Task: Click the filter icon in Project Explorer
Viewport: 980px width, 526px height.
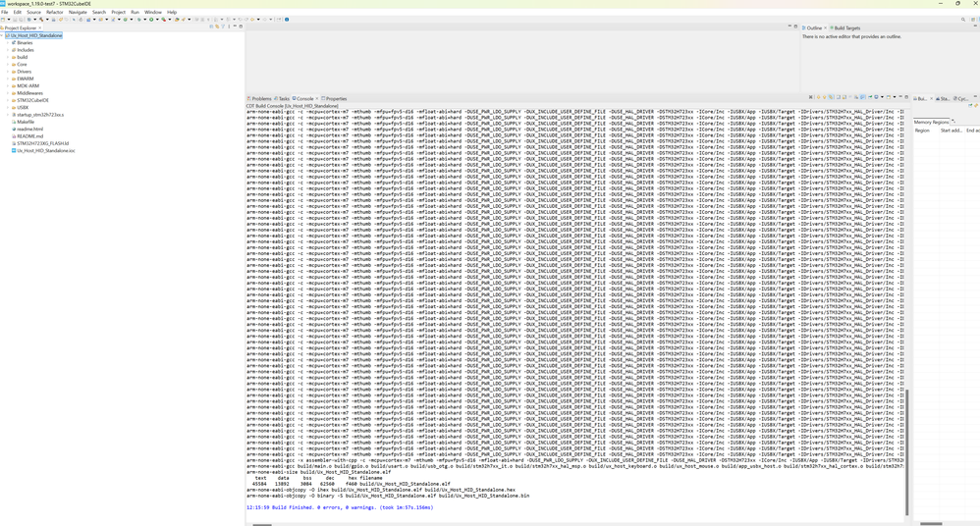Action: [223, 26]
